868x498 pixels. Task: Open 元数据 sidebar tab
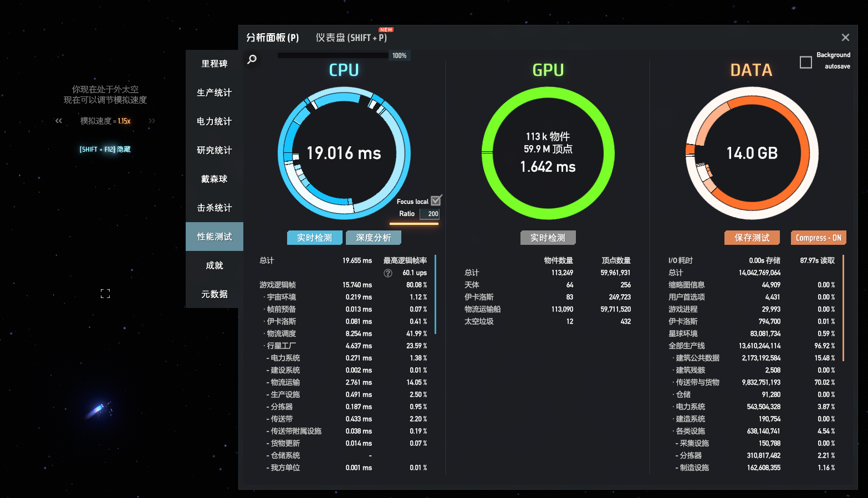point(215,294)
